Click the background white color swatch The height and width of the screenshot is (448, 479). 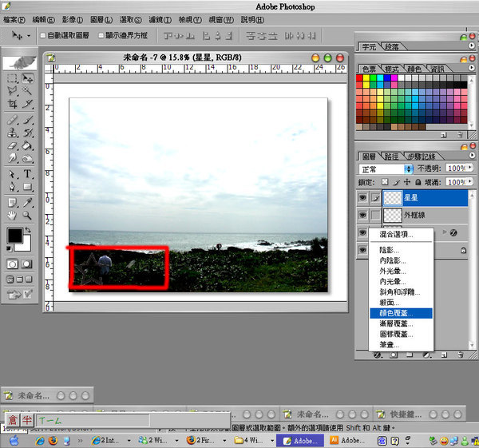pos(26,245)
